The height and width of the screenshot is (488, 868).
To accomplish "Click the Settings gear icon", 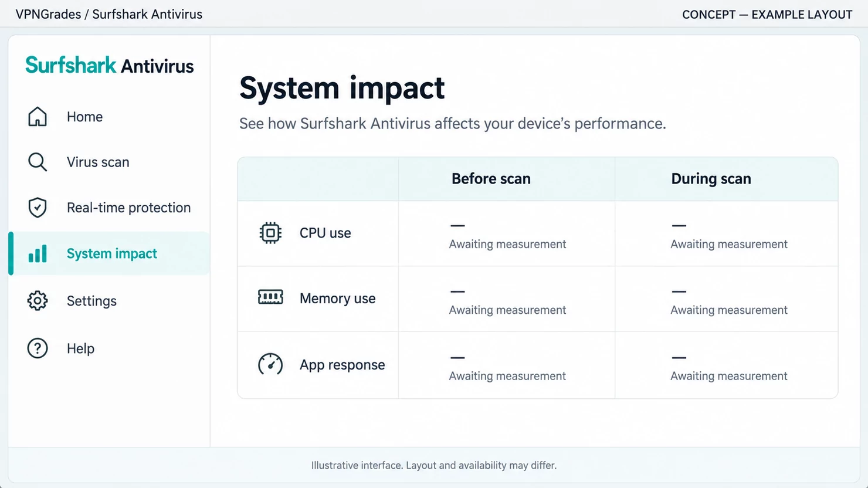I will coord(38,300).
